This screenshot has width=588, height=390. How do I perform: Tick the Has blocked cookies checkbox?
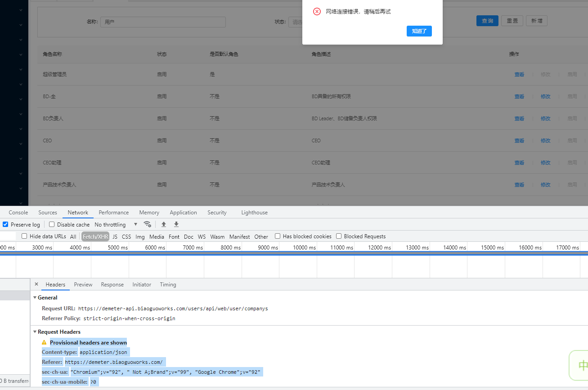click(278, 236)
